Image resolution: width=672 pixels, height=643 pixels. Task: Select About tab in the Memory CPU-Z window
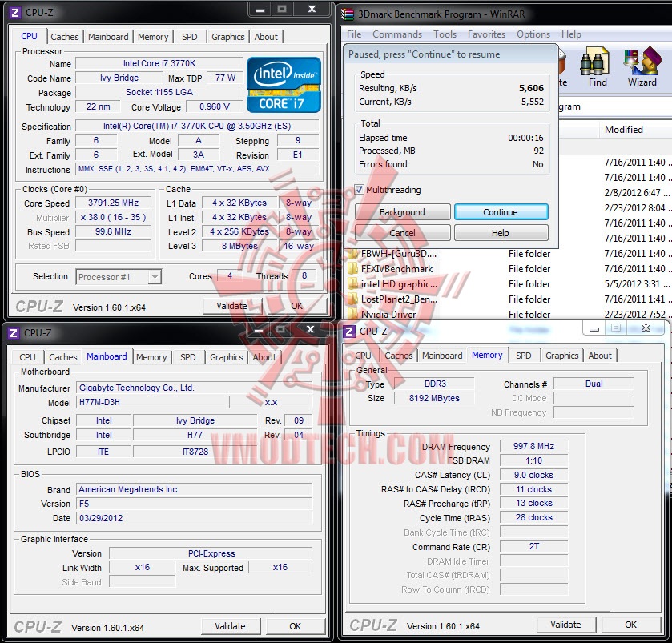coord(600,356)
